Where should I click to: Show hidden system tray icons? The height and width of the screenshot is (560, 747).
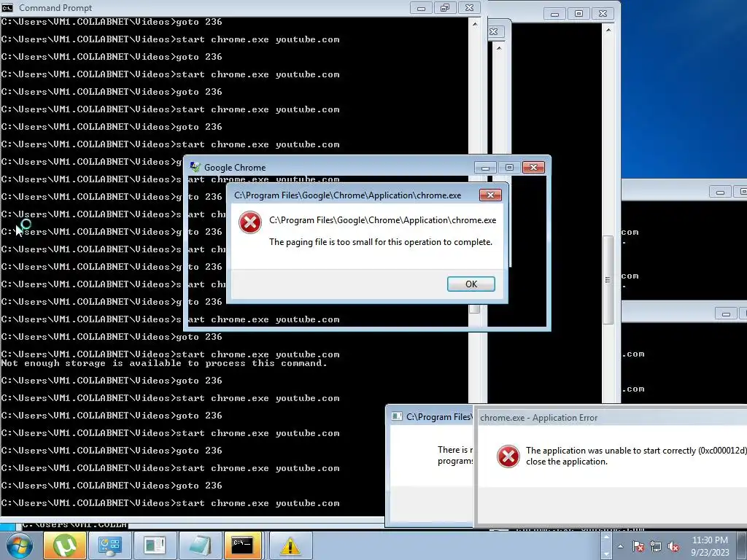tap(620, 547)
